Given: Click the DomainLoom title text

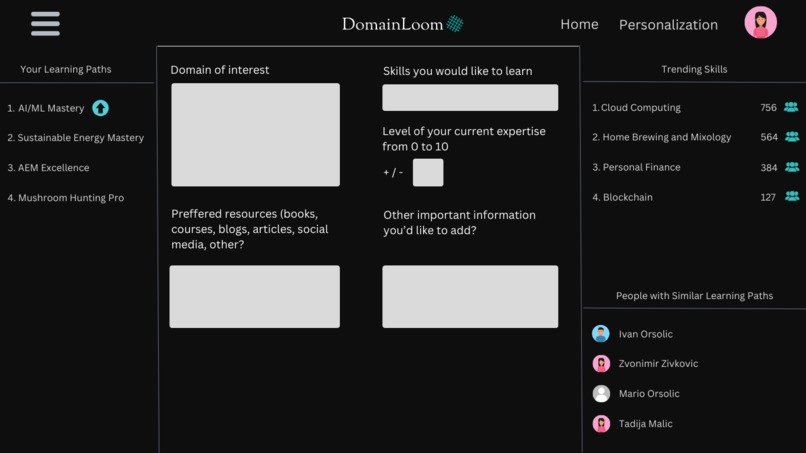Looking at the screenshot, I should point(392,24).
